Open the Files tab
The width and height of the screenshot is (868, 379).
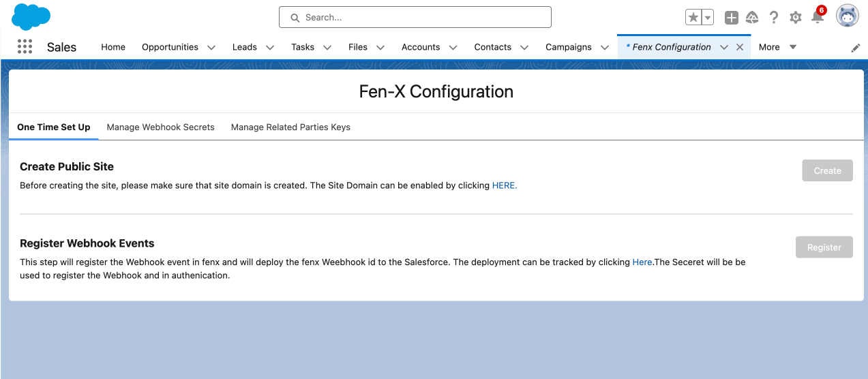pyautogui.click(x=358, y=47)
